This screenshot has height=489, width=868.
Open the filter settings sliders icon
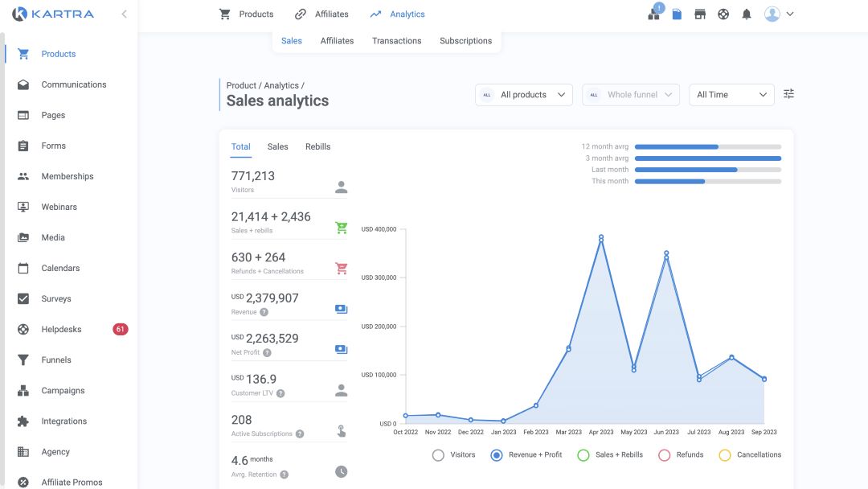(x=788, y=94)
